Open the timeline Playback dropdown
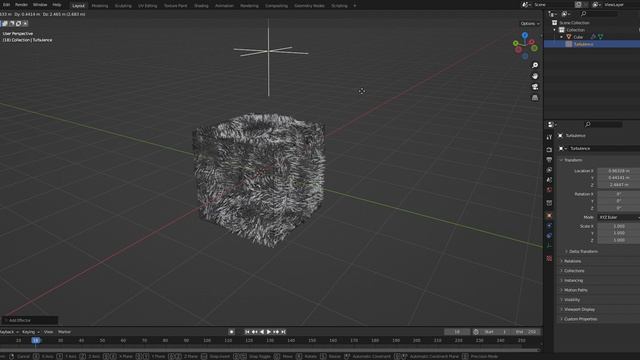 [9, 332]
